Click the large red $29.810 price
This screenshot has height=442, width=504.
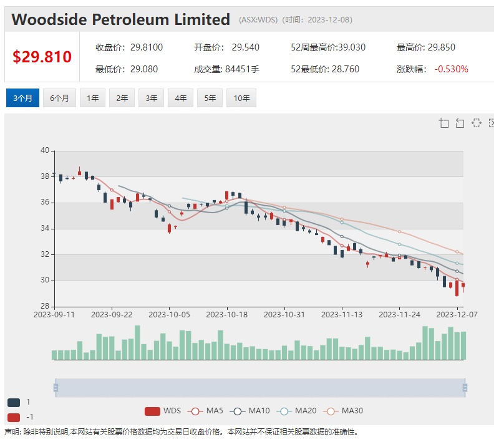point(42,57)
